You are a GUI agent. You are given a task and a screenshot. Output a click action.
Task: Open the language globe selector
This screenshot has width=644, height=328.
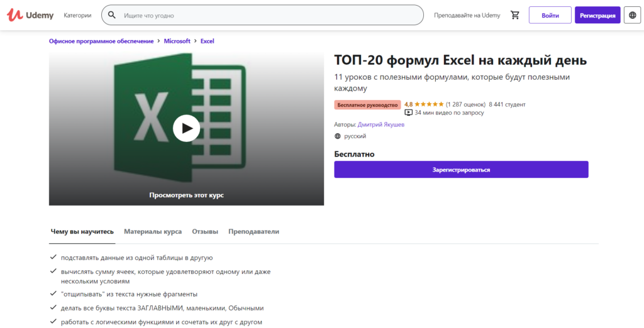tap(631, 15)
